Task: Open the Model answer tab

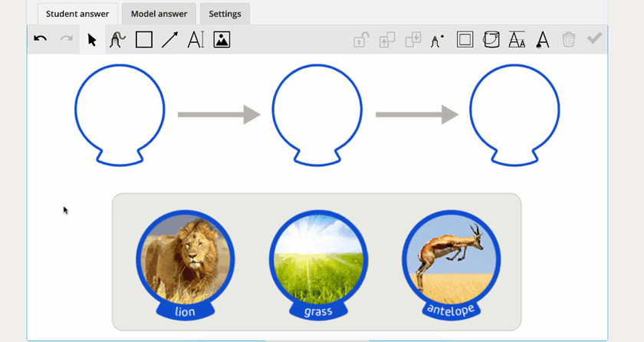Action: (x=159, y=14)
